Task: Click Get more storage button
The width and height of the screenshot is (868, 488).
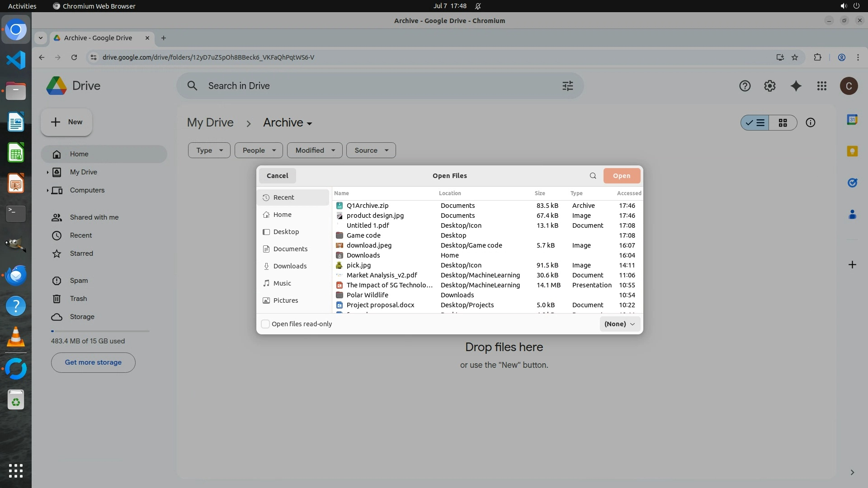Action: [x=93, y=362]
